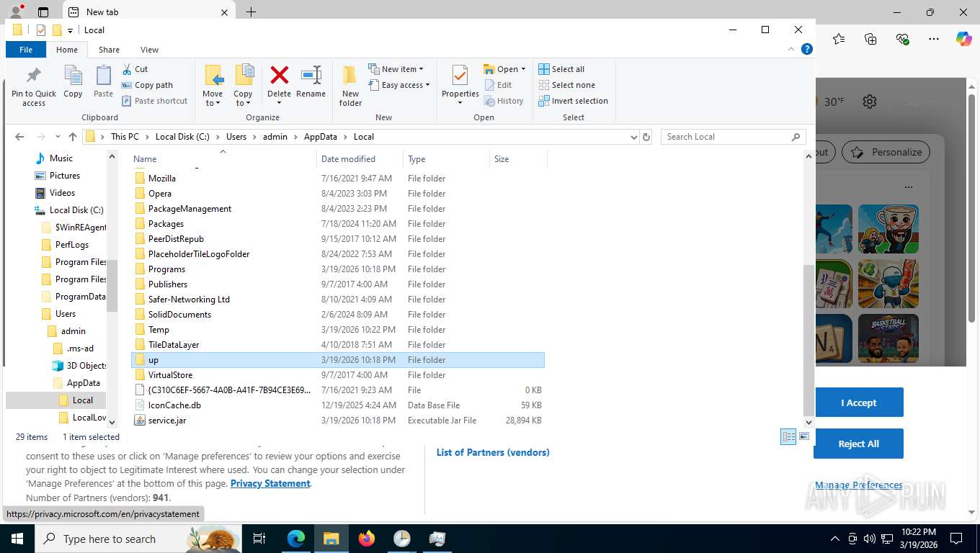980x553 pixels.
Task: Open the Copy to dropdown
Action: pyautogui.click(x=243, y=86)
